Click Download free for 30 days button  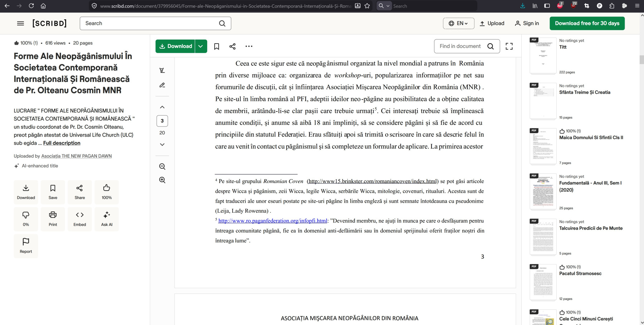(x=587, y=23)
